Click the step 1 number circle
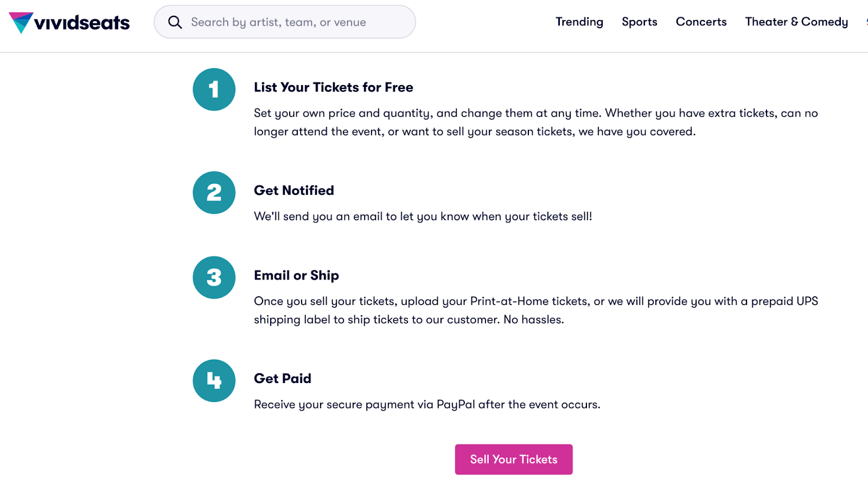The image size is (868, 497). [x=214, y=90]
